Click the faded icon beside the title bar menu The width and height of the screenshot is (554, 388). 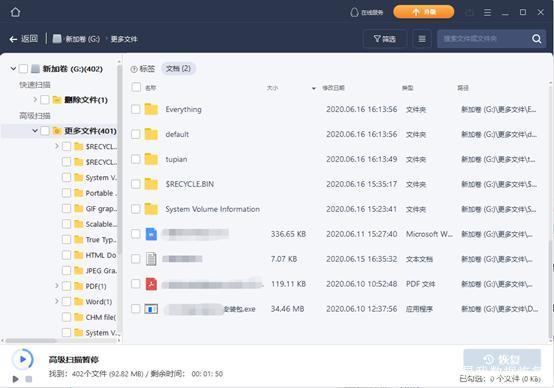click(469, 13)
